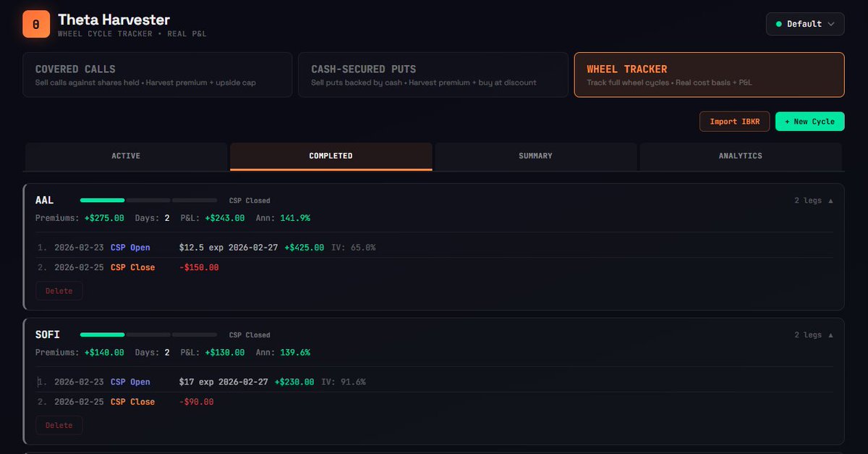The width and height of the screenshot is (868, 454).
Task: Select the Covered Calls strategy card
Action: (x=158, y=75)
